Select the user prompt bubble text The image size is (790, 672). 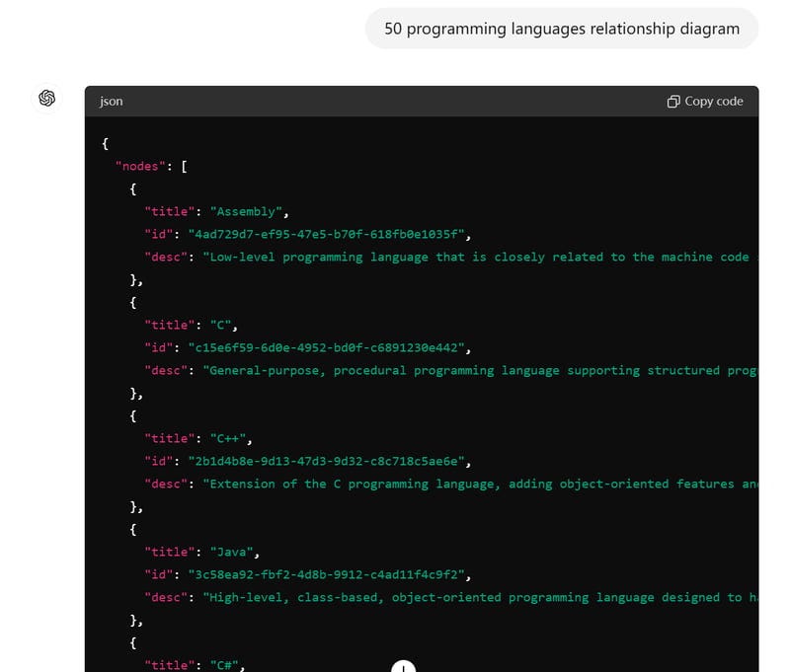pos(561,29)
